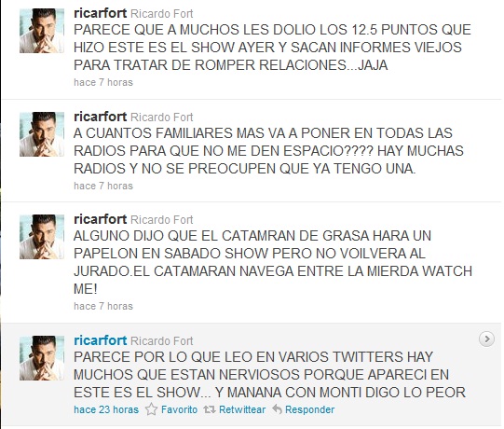This screenshot has width=504, height=429.
Task: Open the 'hace 23 horas' timestamp link
Action: pyautogui.click(x=106, y=409)
